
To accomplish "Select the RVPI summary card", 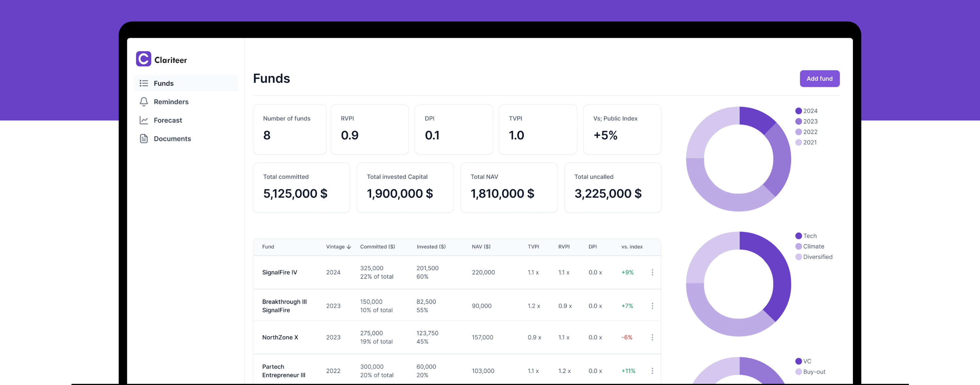I will point(370,130).
